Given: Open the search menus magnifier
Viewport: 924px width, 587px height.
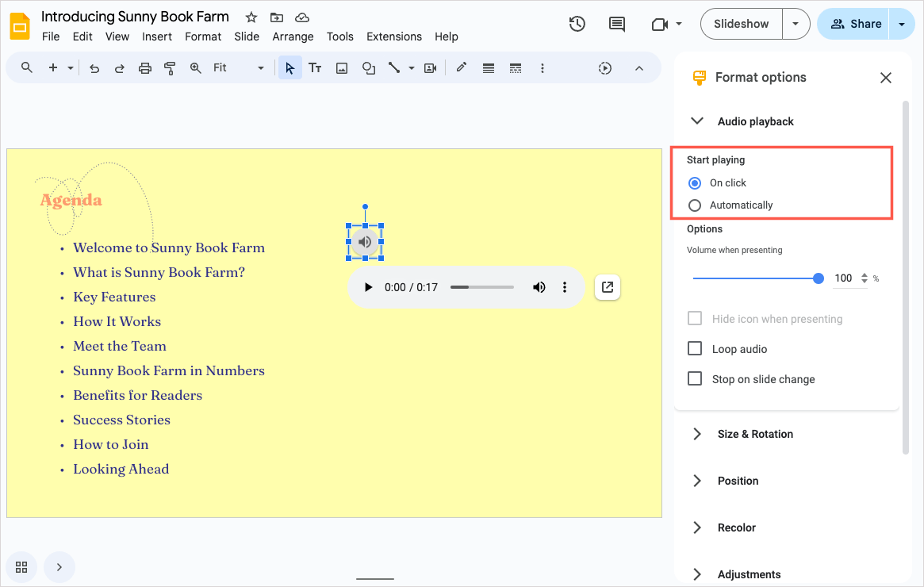Looking at the screenshot, I should pyautogui.click(x=26, y=67).
